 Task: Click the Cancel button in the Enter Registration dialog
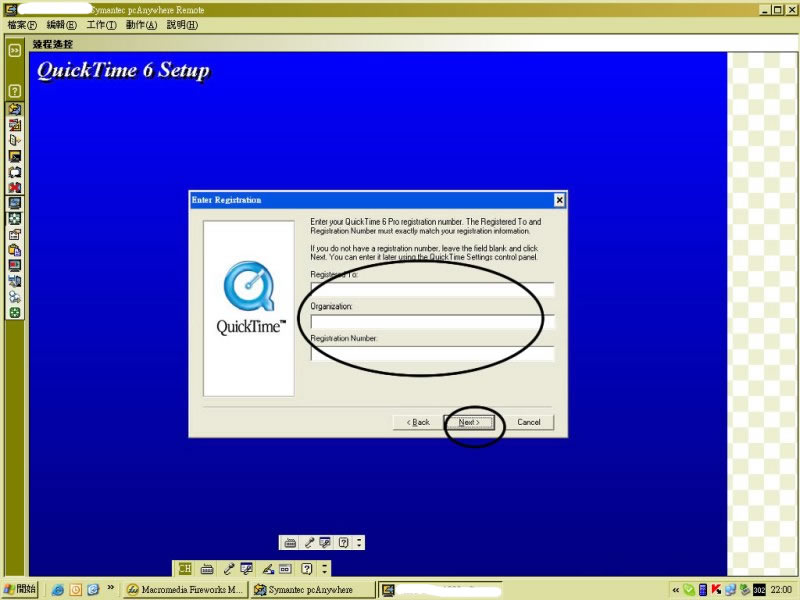(x=529, y=422)
